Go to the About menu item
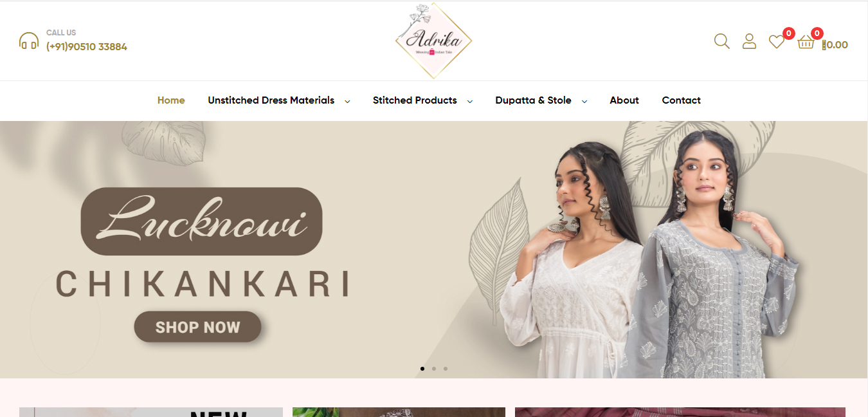The height and width of the screenshot is (417, 868). [624, 100]
